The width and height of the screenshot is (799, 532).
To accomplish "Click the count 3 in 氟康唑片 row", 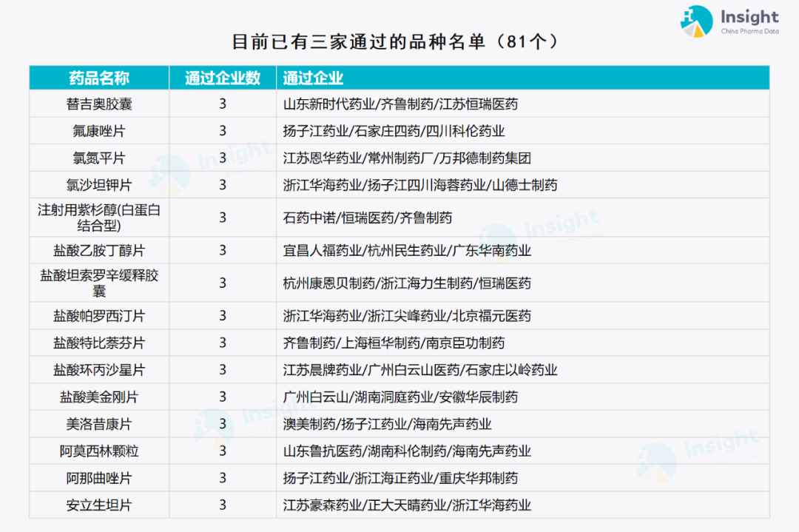I will (223, 131).
